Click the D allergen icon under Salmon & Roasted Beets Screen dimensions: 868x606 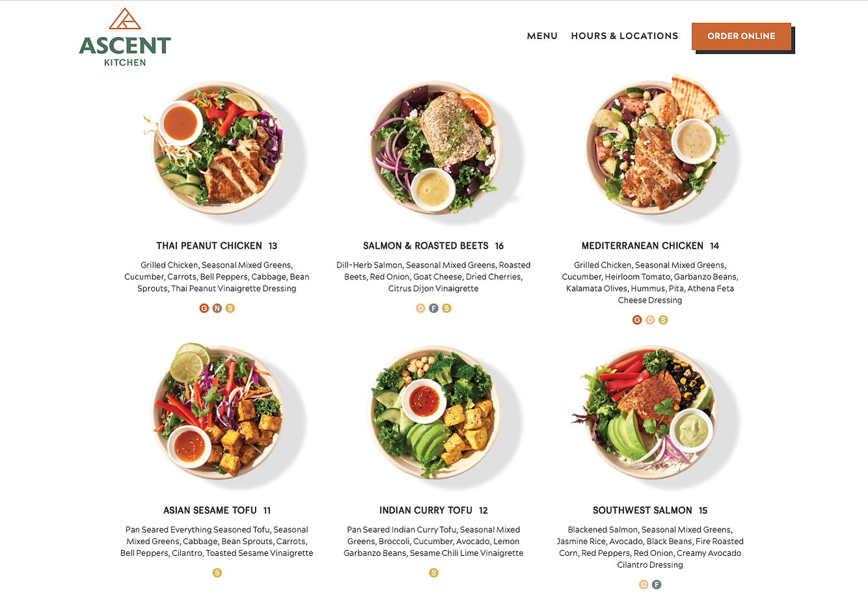(x=420, y=309)
